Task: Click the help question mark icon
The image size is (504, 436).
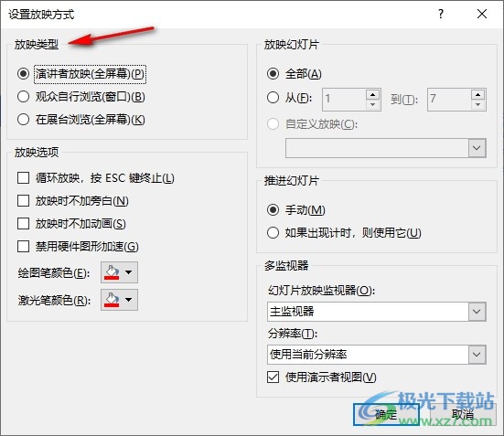Action: [x=441, y=14]
